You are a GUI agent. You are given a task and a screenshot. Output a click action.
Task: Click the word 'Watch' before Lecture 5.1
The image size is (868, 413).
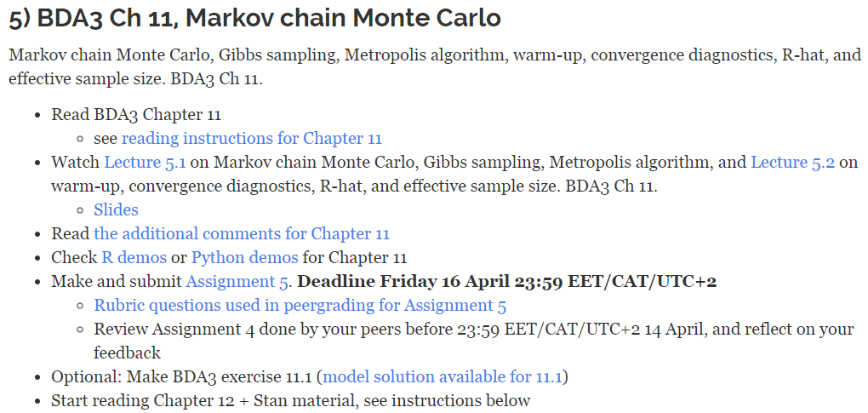point(75,162)
